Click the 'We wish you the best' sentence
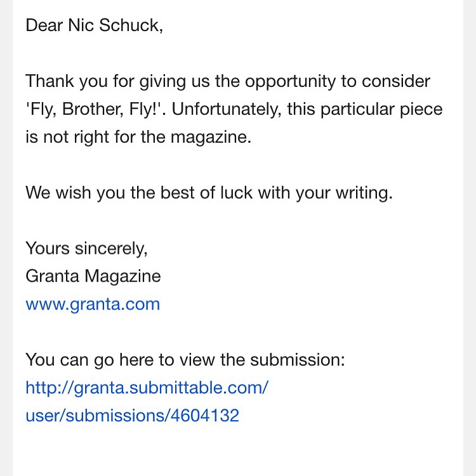Viewport: 476px width, 476px height. point(208,192)
